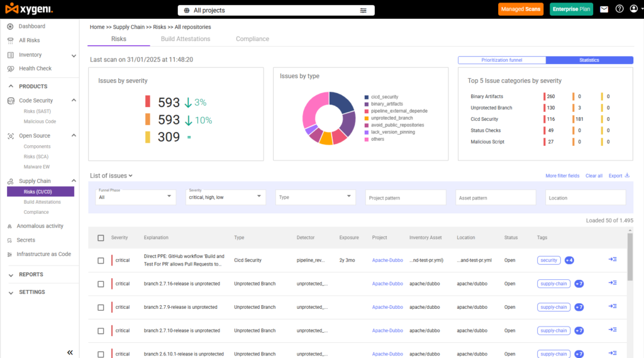Click the Code Security icon
The height and width of the screenshot is (358, 644).
coord(11,101)
